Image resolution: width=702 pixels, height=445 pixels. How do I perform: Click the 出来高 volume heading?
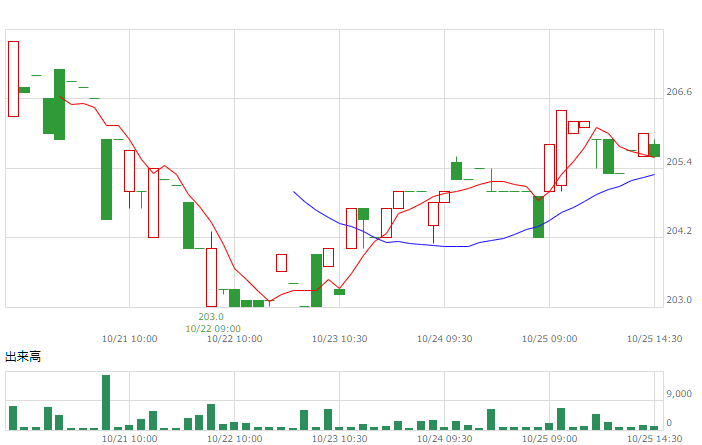tap(23, 357)
